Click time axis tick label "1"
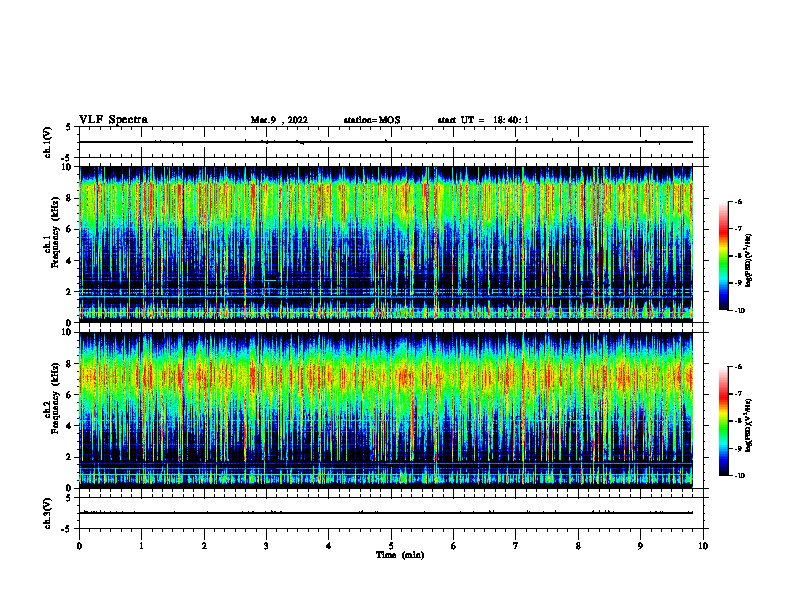The height and width of the screenshot is (612, 792). pos(141,546)
